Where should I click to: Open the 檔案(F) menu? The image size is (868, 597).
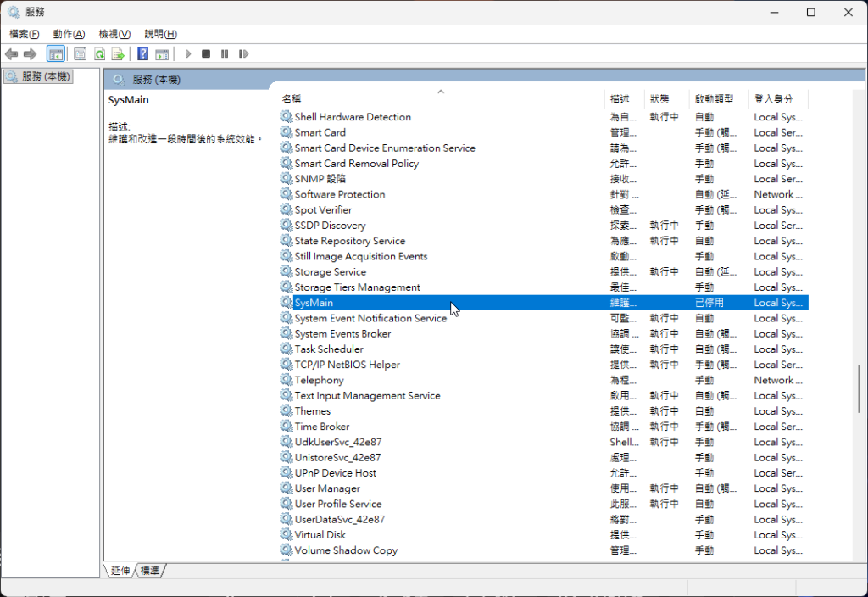[x=25, y=34]
